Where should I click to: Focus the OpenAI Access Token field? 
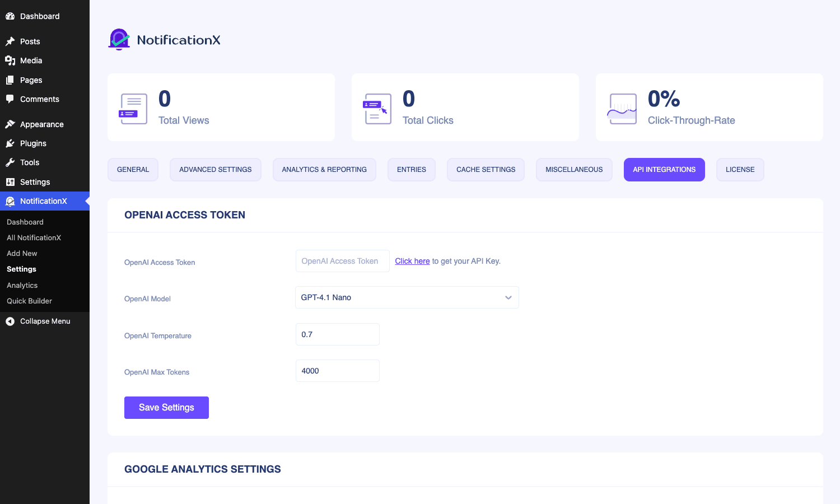[x=342, y=261]
